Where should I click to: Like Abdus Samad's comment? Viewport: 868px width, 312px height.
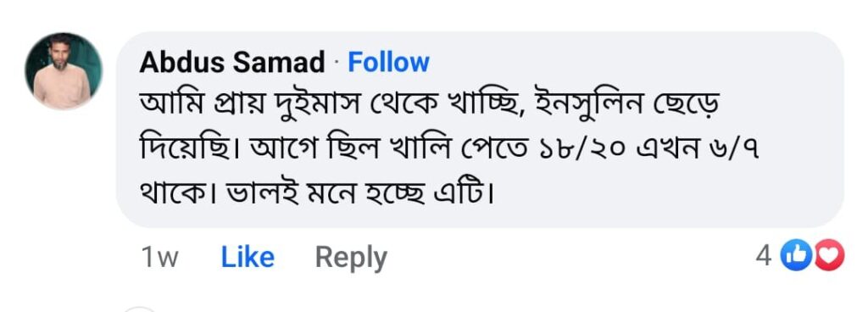coord(248,257)
